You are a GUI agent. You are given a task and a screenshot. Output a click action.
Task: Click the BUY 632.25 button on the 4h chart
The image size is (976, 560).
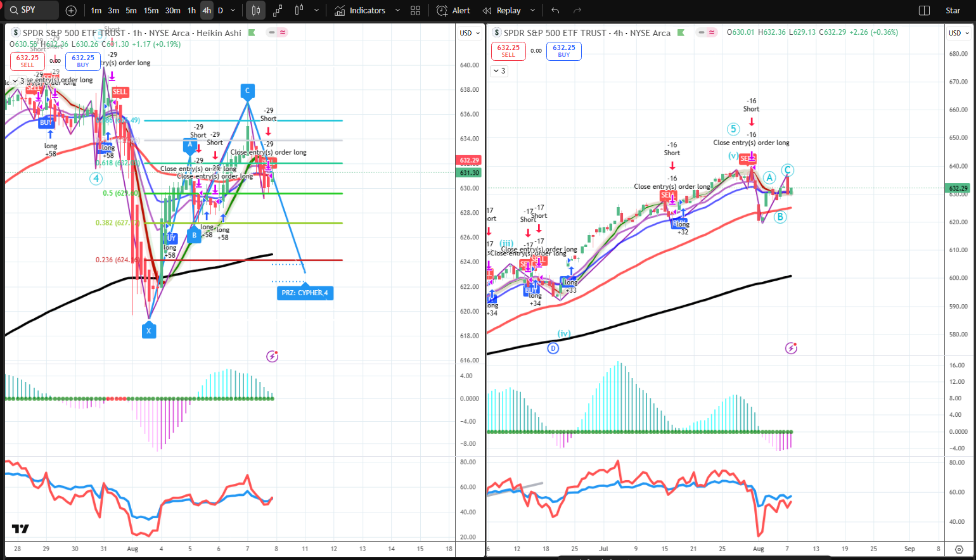coord(564,51)
